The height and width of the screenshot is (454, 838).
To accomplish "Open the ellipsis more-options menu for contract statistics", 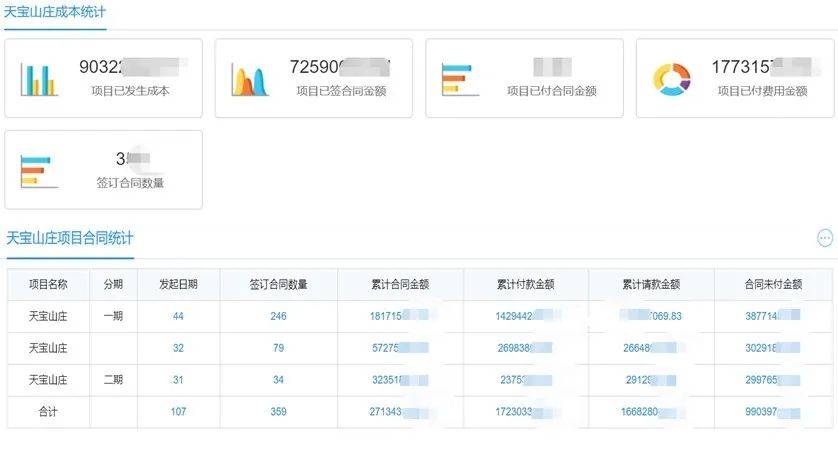I will pos(825,238).
